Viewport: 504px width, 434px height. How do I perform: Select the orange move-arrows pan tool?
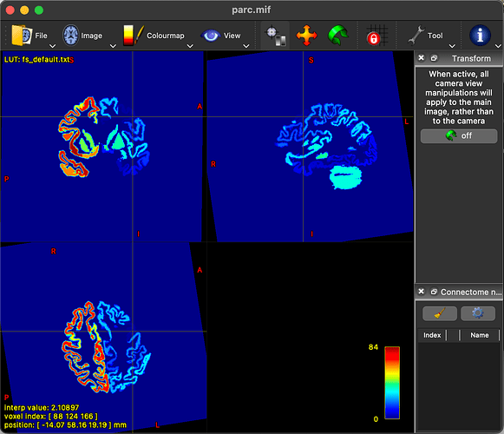coord(306,36)
